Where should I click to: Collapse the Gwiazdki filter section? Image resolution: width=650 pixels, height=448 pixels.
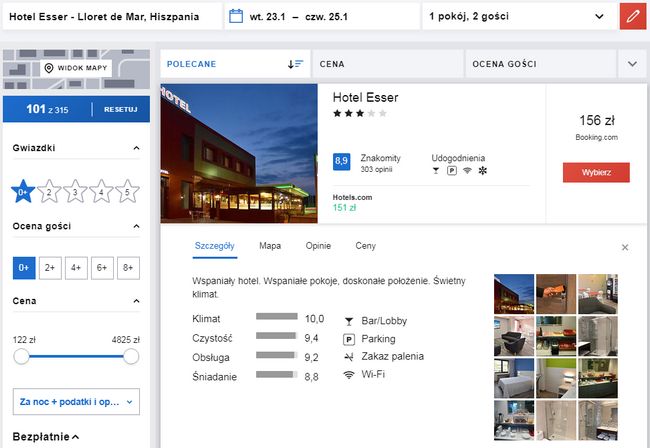136,148
